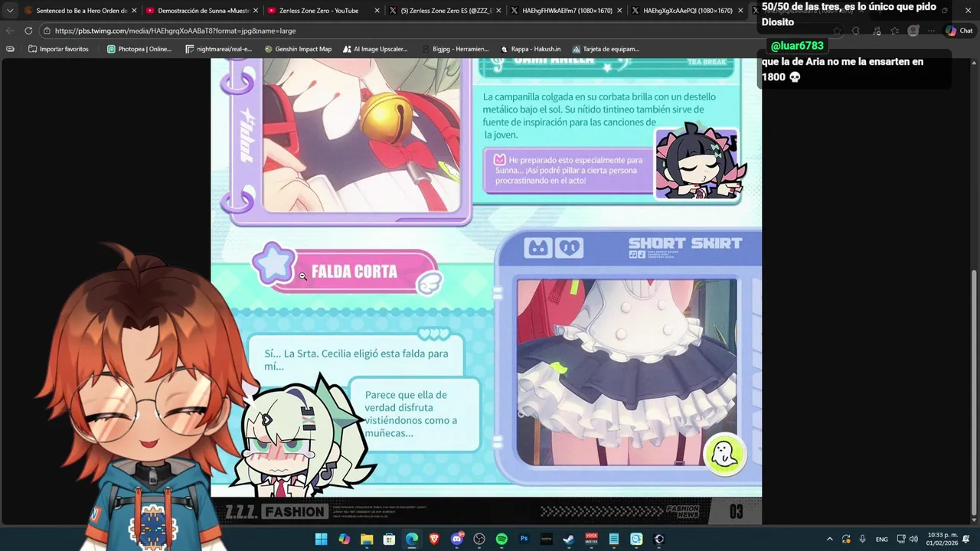Image resolution: width=980 pixels, height=551 pixels.
Task: Close the 'Demostración de Sunna' tab
Action: click(255, 11)
